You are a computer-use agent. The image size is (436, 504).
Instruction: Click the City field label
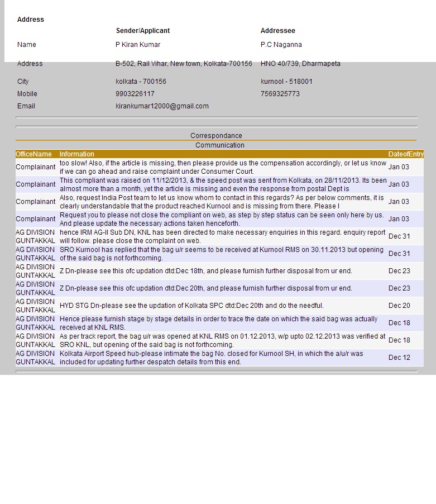coord(23,82)
